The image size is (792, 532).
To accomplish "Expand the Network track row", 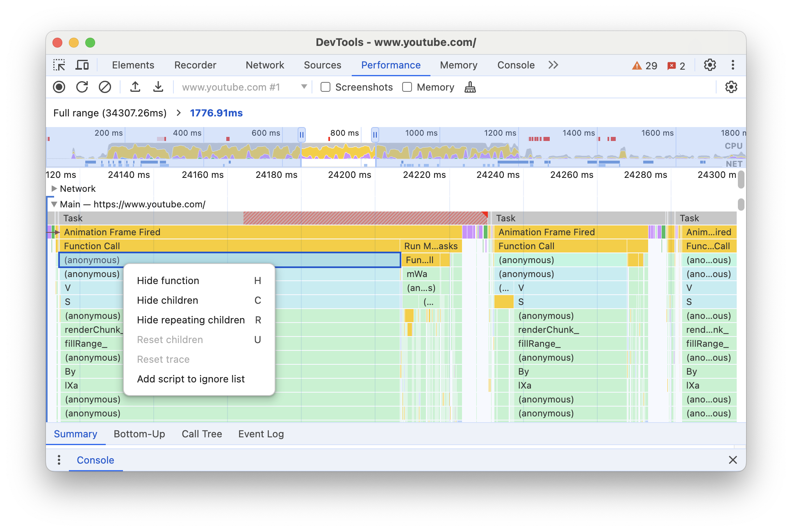I will tap(54, 189).
